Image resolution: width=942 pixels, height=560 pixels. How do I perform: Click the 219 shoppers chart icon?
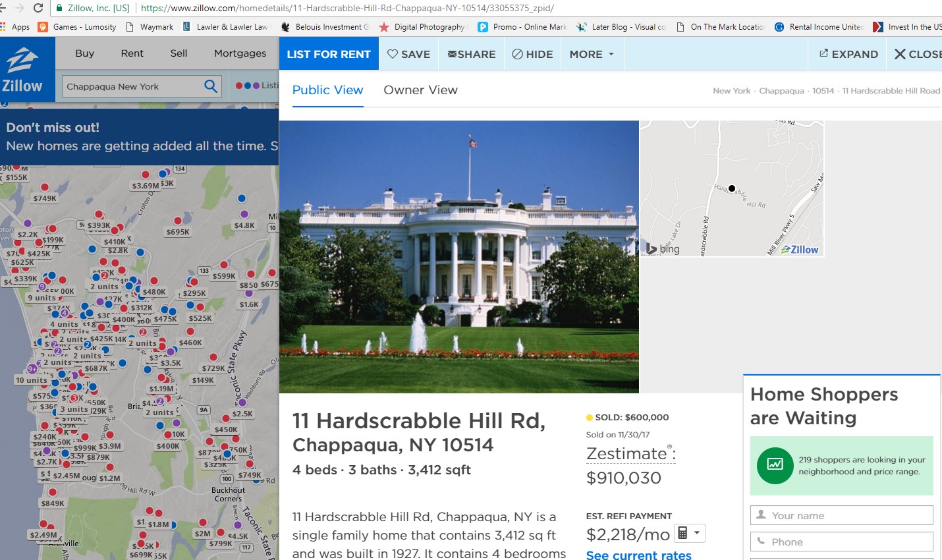(775, 465)
